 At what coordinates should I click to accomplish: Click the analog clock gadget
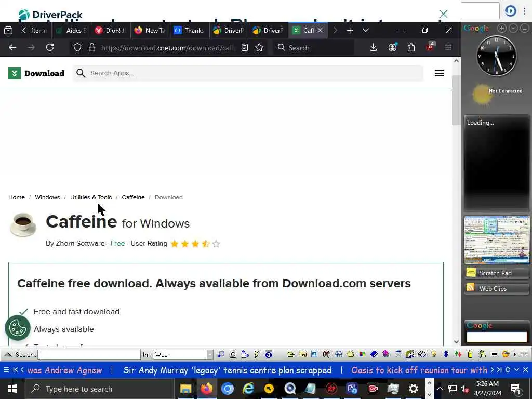click(497, 56)
